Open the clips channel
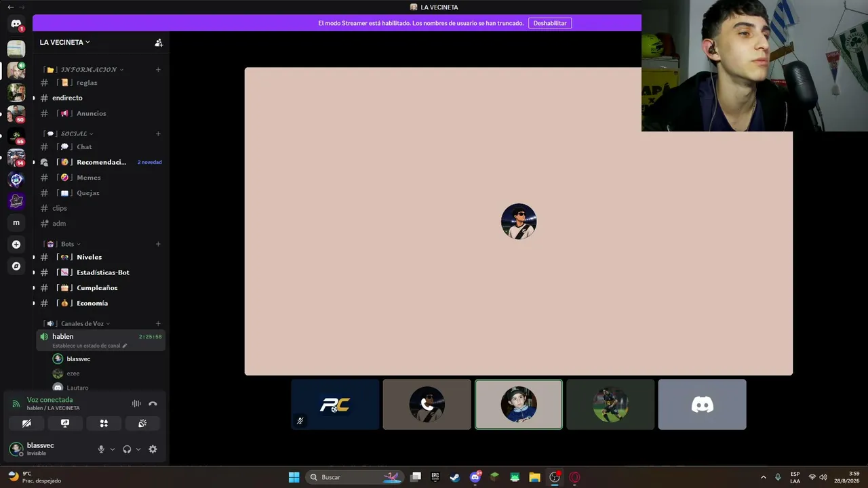Viewport: 868px width, 488px height. click(x=100, y=208)
